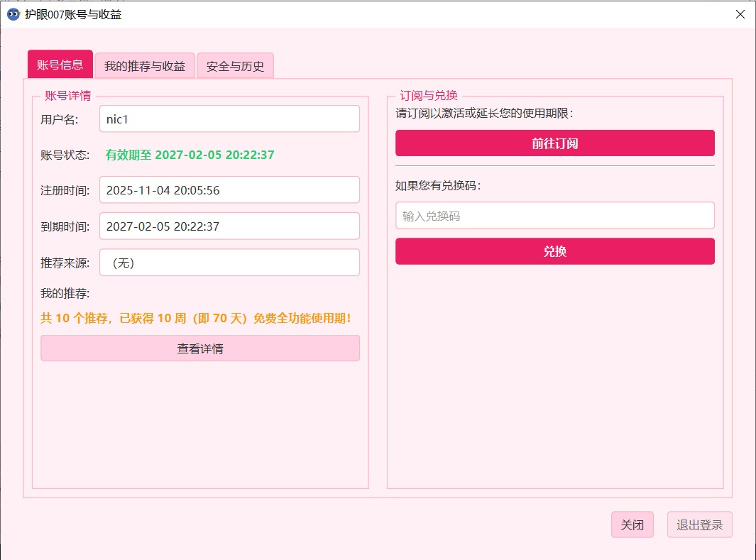Click the green account validity status text

click(188, 154)
